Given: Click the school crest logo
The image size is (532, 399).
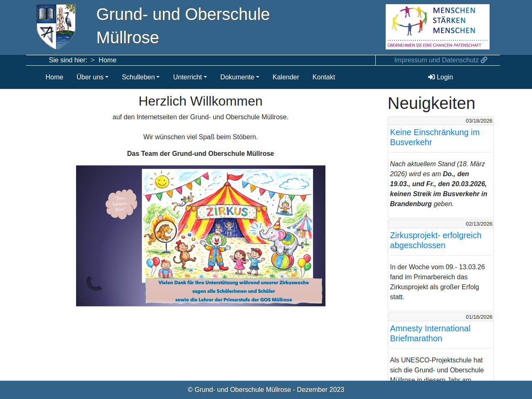Looking at the screenshot, I should pyautogui.click(x=56, y=27).
